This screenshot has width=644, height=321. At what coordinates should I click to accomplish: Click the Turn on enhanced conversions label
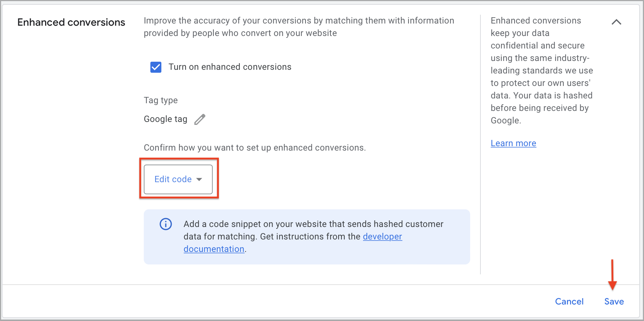(x=230, y=67)
